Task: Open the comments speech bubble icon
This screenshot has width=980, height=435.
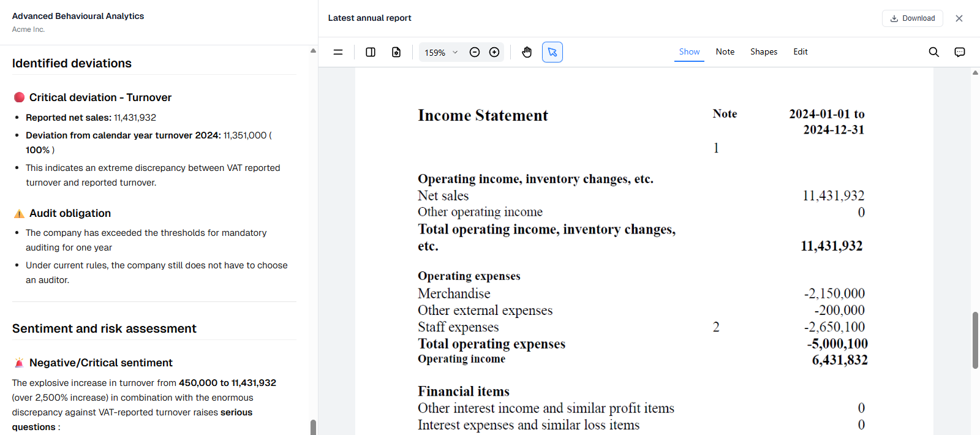Action: [960, 52]
